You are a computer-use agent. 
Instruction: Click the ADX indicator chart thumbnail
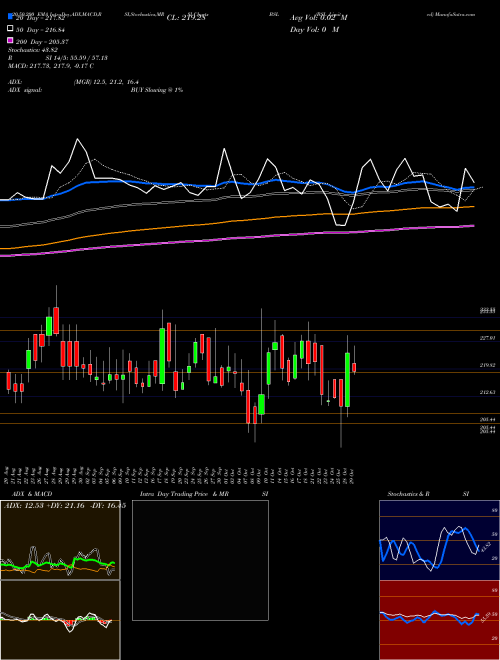click(60, 540)
